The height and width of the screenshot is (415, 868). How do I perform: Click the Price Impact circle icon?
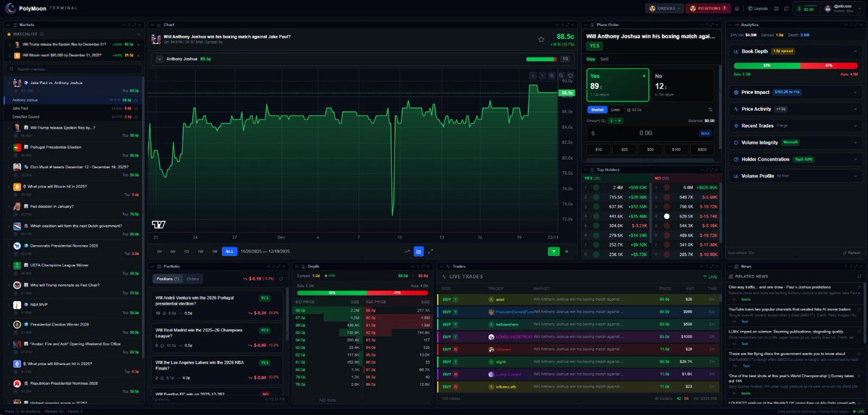coord(736,92)
